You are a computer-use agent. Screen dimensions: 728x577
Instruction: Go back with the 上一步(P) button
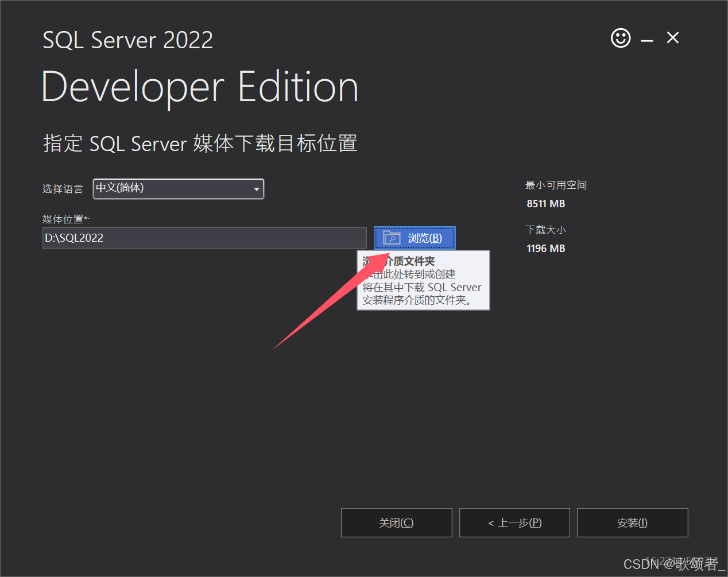(514, 522)
